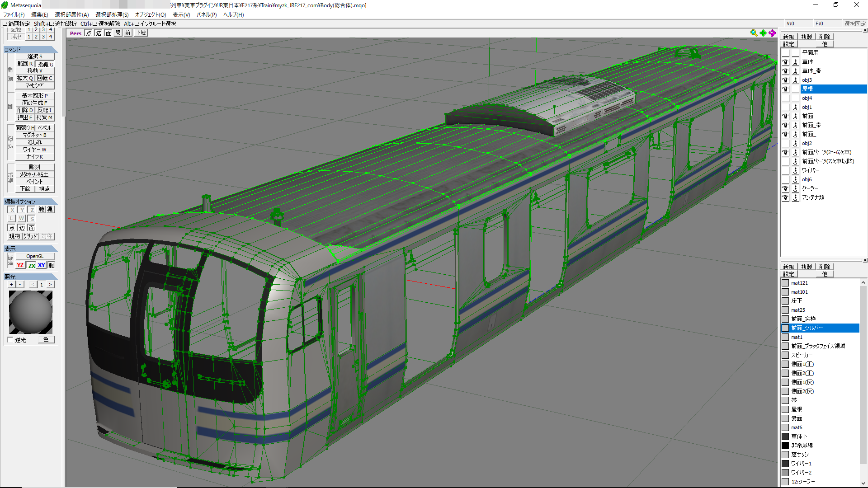Click the green pan view icon
Viewport: 868px width, 488px height.
[x=763, y=33]
